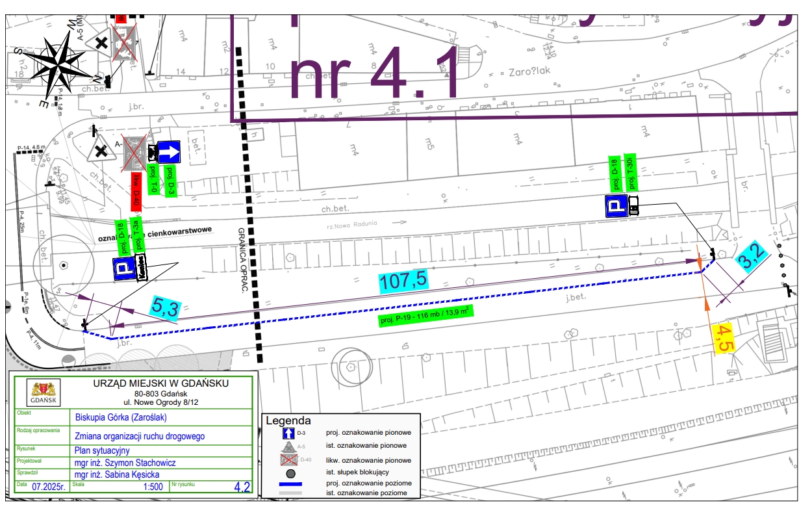The width and height of the screenshot is (812, 516).
Task: Select the parking sign below the T-30i label
Action: tap(615, 206)
